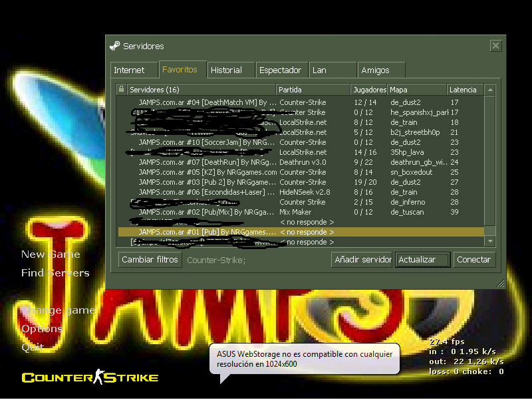Sort by Servidores (16) column header
The width and height of the screenshot is (532, 400).
point(201,90)
